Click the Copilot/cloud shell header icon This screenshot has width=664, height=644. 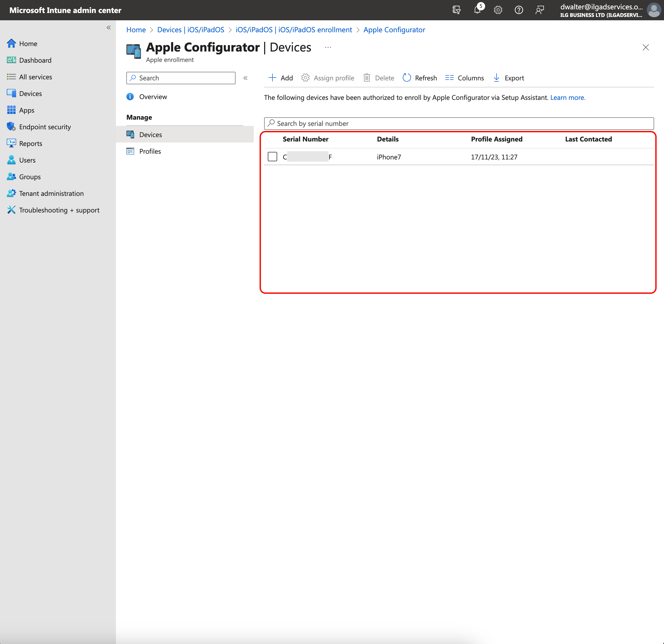456,10
